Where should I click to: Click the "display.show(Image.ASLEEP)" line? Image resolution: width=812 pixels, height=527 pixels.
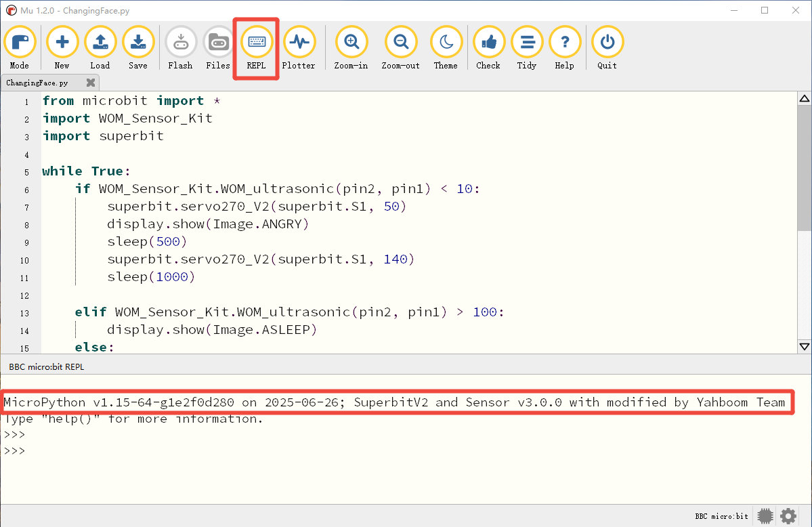point(212,330)
